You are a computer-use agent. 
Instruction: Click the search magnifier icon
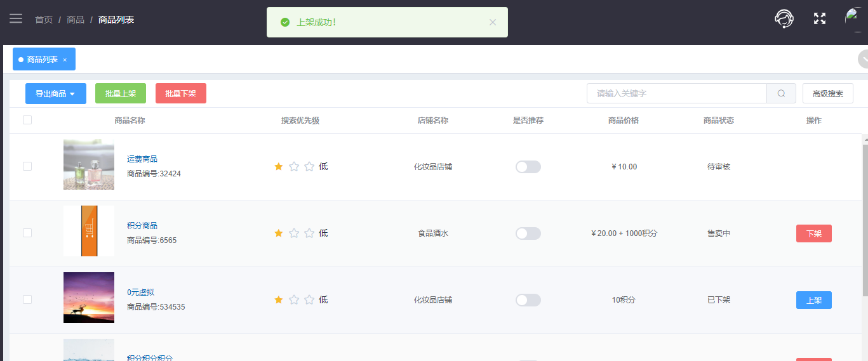781,93
